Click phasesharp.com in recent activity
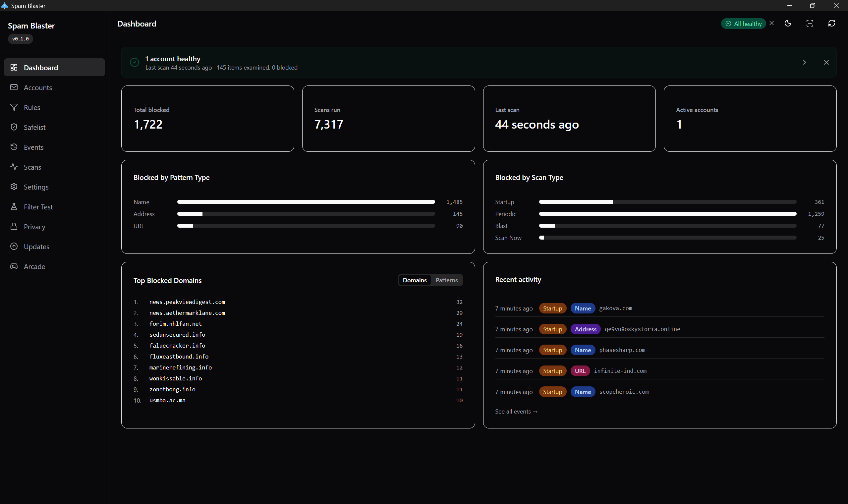The height and width of the screenshot is (504, 848). pyautogui.click(x=622, y=350)
